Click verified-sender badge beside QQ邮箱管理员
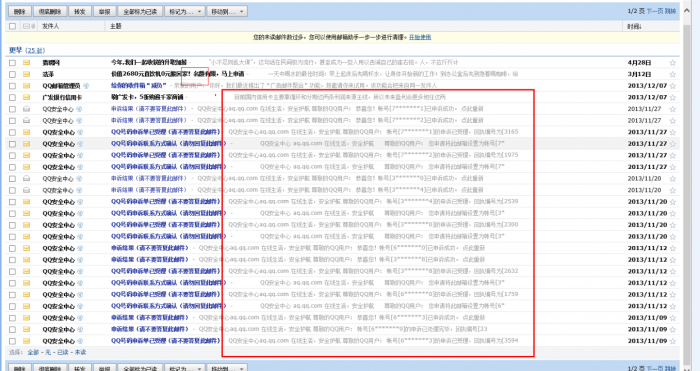700x371 pixels. (x=86, y=86)
